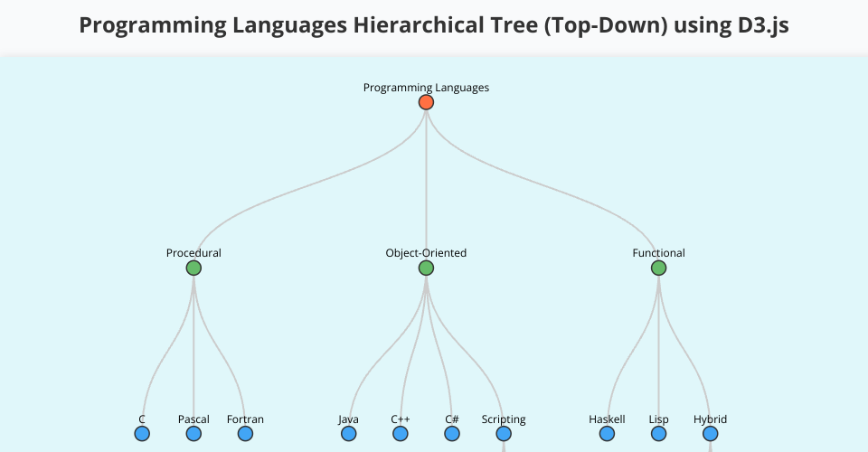Click the C# node circle
Screen dimensions: 868x452
coord(452,434)
